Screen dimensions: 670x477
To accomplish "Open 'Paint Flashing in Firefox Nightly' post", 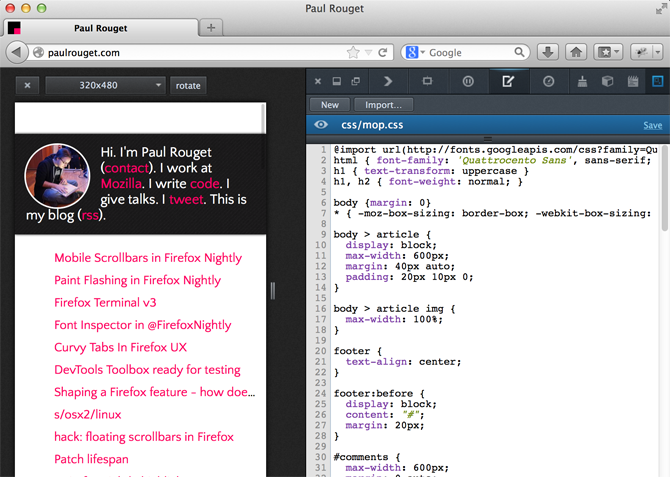I will point(138,280).
